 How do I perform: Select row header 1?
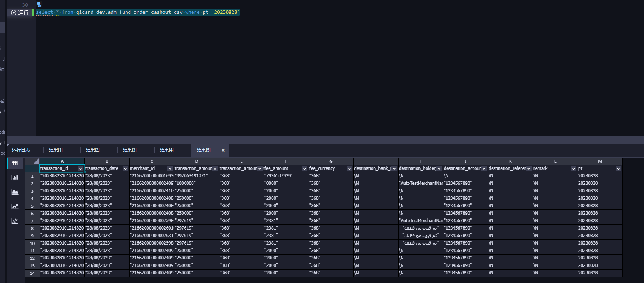(x=32, y=176)
